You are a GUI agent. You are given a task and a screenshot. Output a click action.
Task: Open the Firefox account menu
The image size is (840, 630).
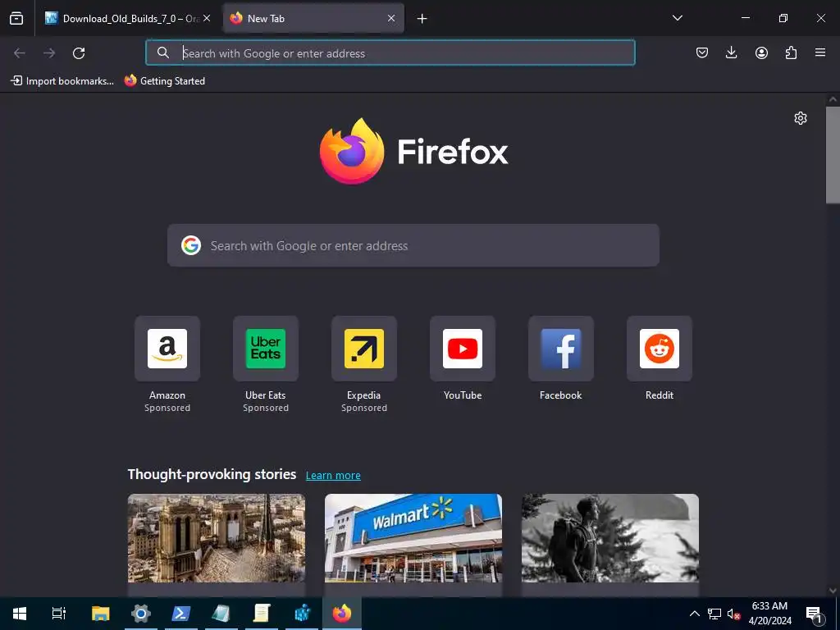click(761, 52)
